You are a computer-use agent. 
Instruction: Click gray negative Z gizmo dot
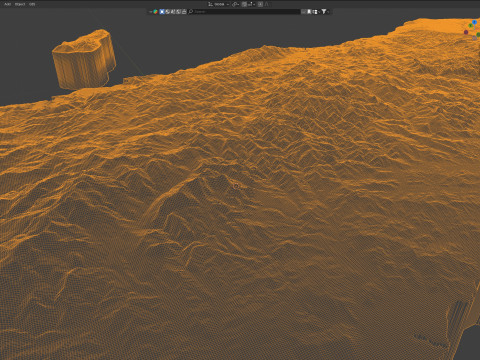475,38
